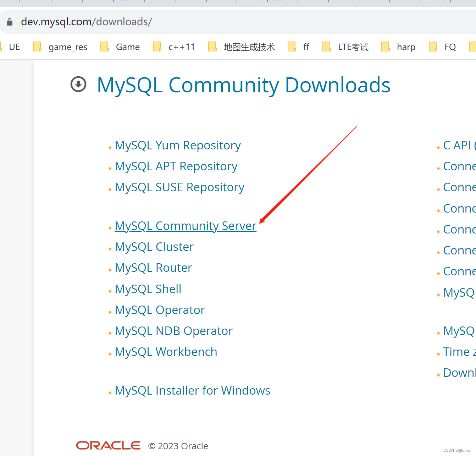476x456 pixels.
Task: Open MySQL Installer for Windows
Action: (x=192, y=390)
